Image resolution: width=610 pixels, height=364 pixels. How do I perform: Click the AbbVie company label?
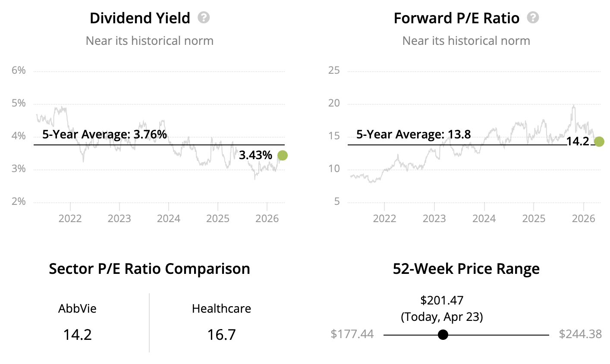coord(78,309)
